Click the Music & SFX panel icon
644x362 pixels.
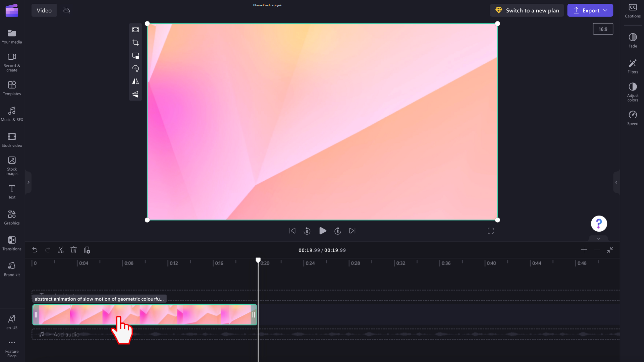pos(11,114)
